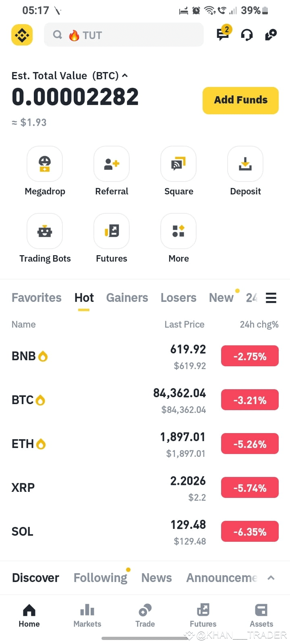290x644 pixels.
Task: Tap the TUT search field
Action: [124, 35]
